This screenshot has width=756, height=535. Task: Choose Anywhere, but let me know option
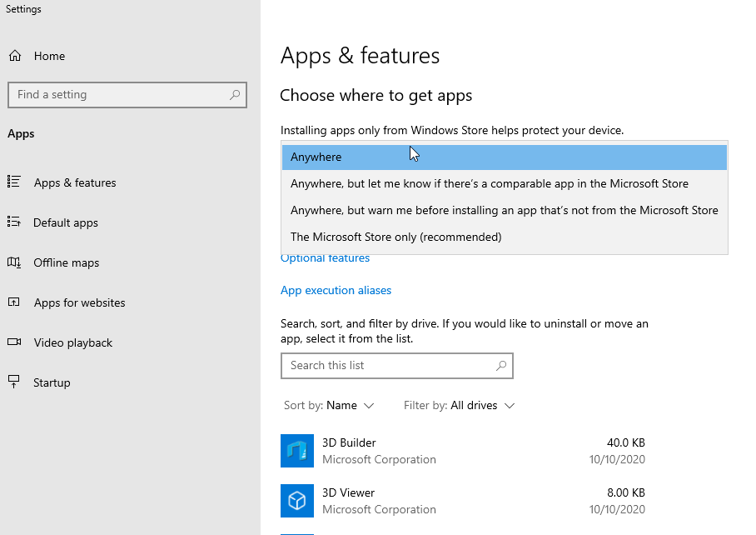505,184
